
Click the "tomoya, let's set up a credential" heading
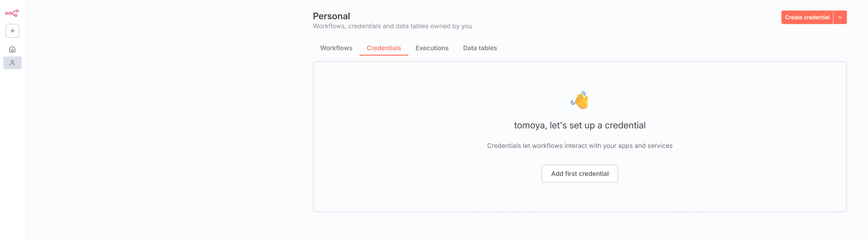click(580, 126)
